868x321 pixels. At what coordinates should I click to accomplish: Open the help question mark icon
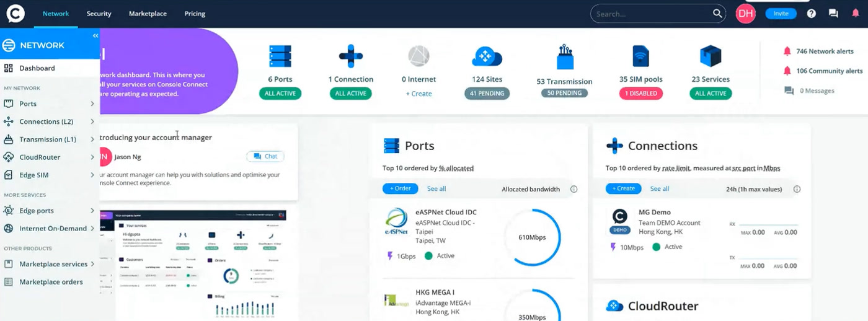click(x=811, y=14)
